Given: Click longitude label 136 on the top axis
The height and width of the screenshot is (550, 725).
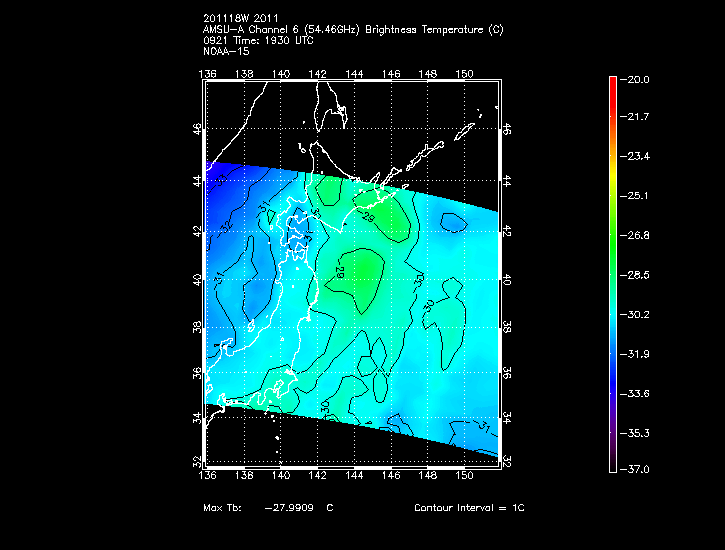Looking at the screenshot, I should 208,73.
